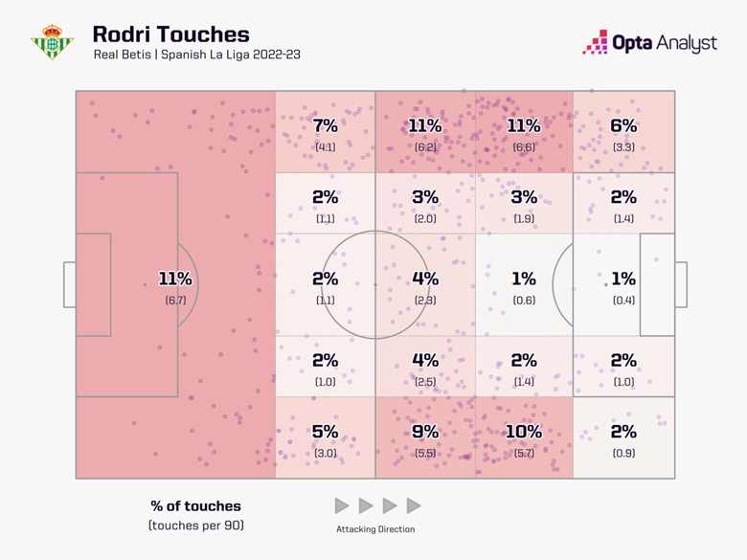Click the "% of touches" legend label
The width and height of the screenshot is (747, 560).
194,506
